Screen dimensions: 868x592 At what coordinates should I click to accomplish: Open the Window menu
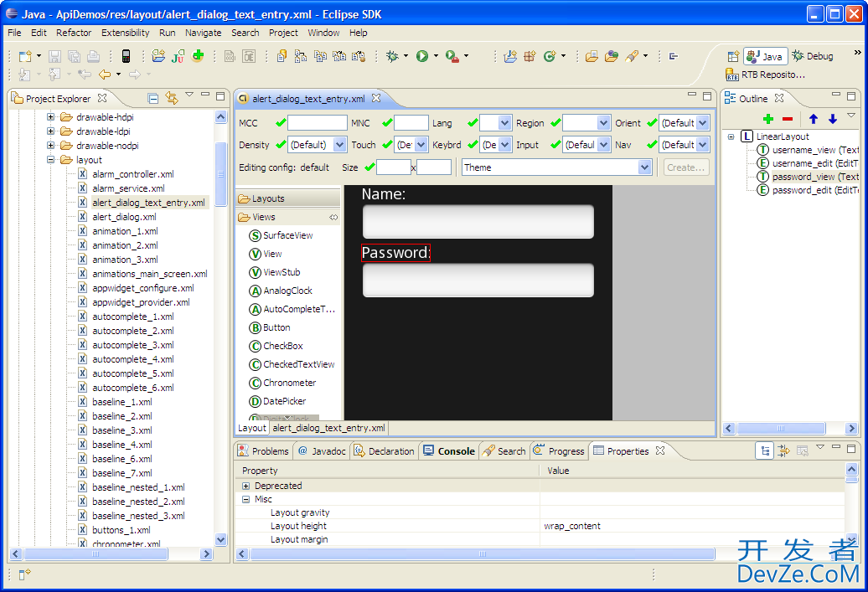324,33
